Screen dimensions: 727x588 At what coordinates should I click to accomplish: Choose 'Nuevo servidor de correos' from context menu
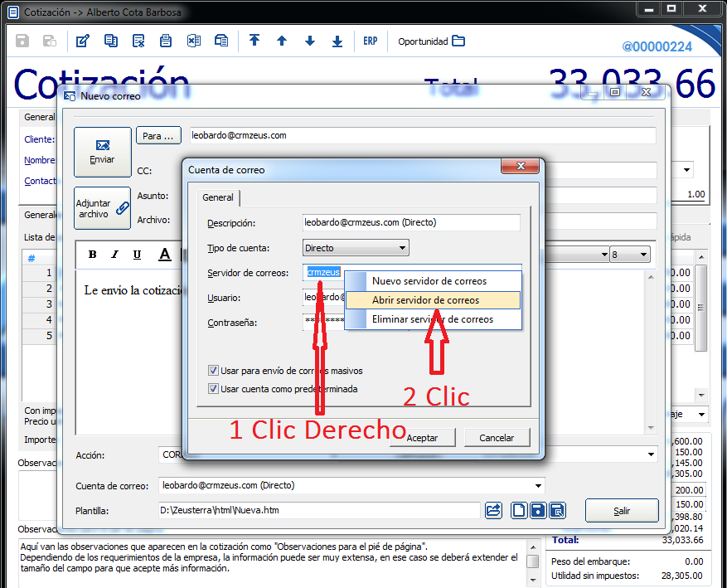click(x=429, y=281)
